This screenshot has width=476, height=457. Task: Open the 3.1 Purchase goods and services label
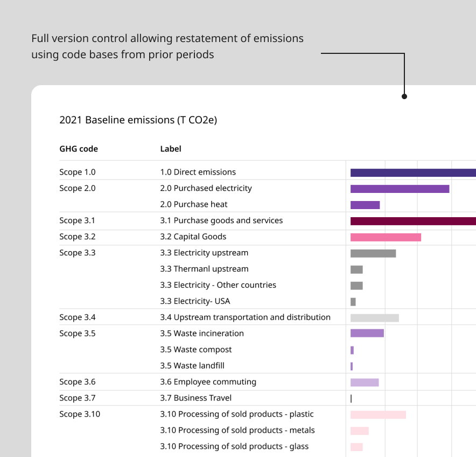tap(221, 220)
